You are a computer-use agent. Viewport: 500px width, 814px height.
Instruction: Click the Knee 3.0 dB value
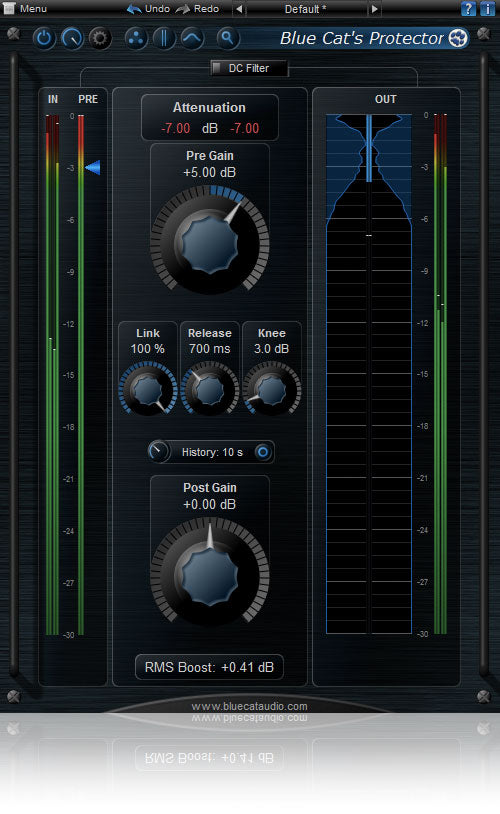click(272, 349)
